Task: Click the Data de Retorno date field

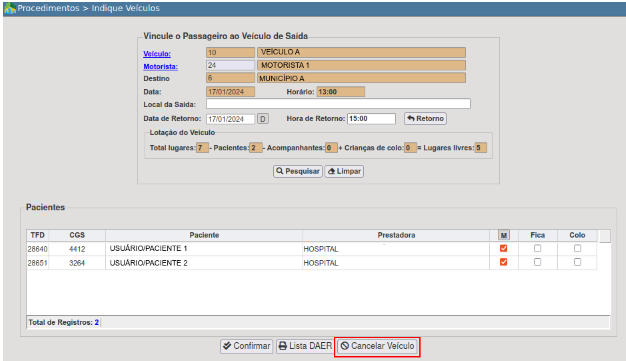Action: tap(230, 119)
